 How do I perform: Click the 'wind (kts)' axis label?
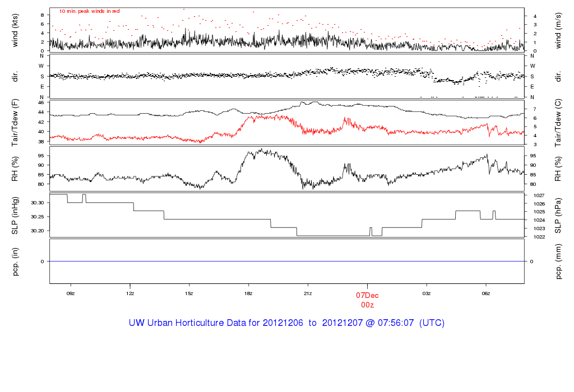click(x=15, y=30)
